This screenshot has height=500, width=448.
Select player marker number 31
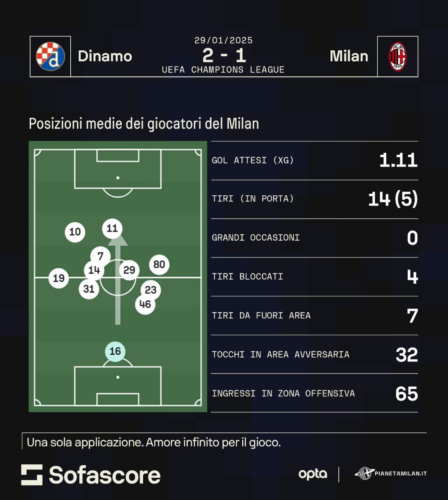tap(89, 289)
